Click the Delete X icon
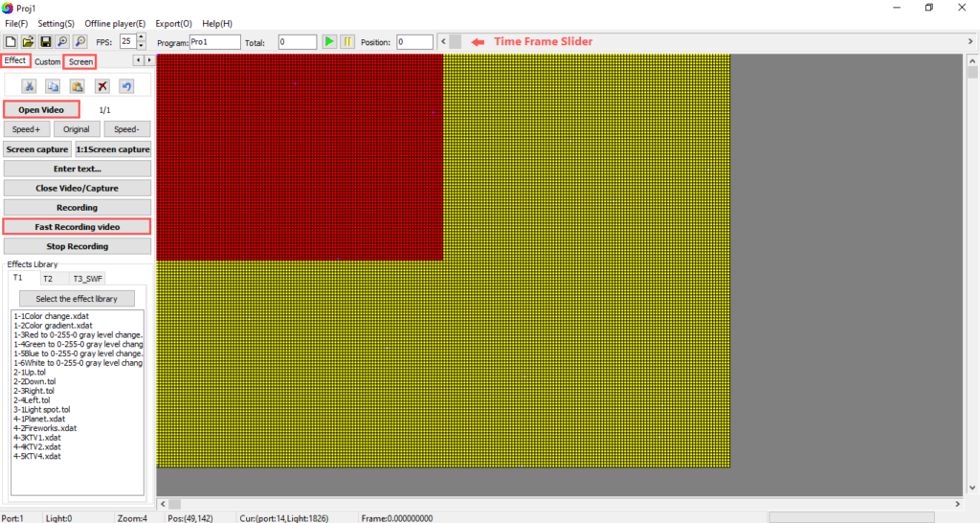 point(101,86)
